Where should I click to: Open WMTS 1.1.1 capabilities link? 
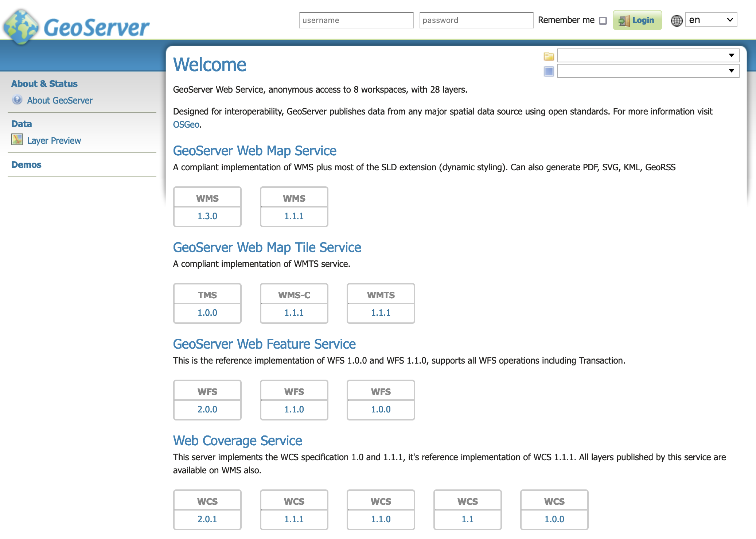(381, 313)
